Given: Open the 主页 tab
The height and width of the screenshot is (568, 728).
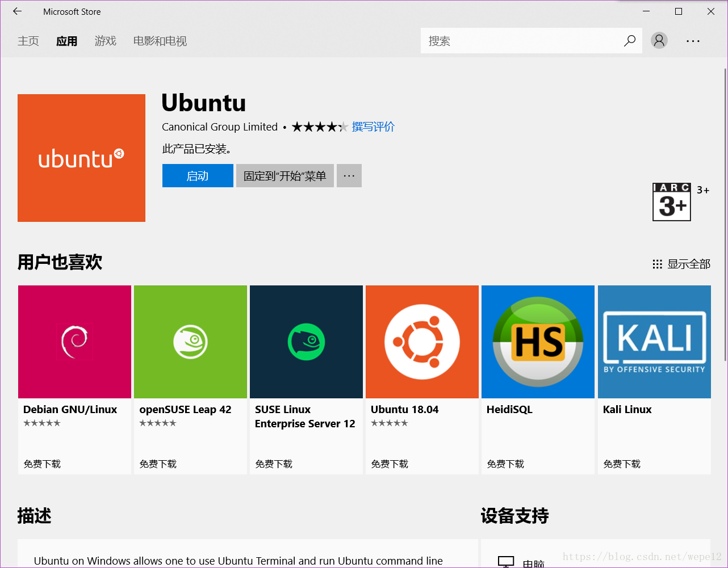Looking at the screenshot, I should (x=28, y=41).
